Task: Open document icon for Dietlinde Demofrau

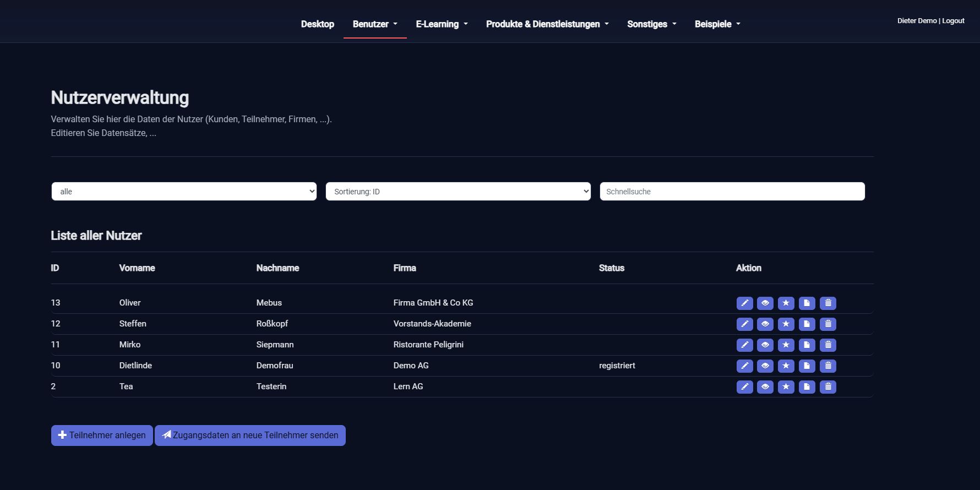Action: pos(807,366)
